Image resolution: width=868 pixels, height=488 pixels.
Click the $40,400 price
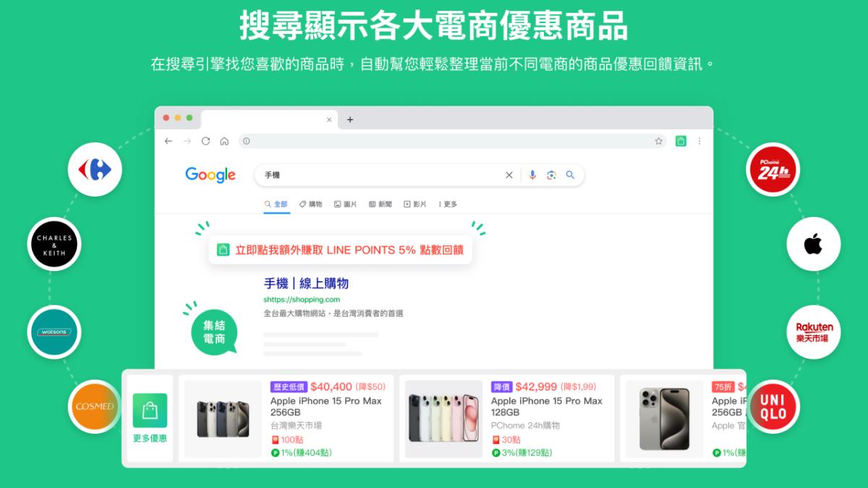(x=331, y=387)
